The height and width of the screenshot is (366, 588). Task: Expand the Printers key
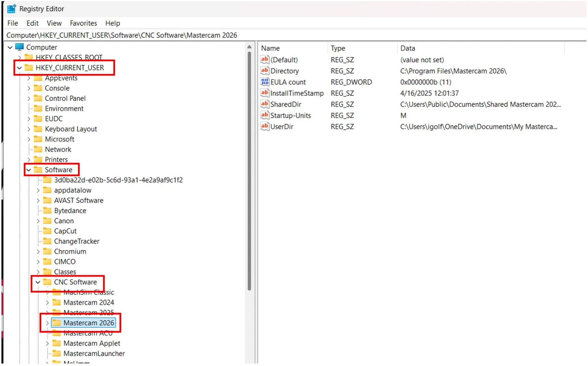click(29, 160)
